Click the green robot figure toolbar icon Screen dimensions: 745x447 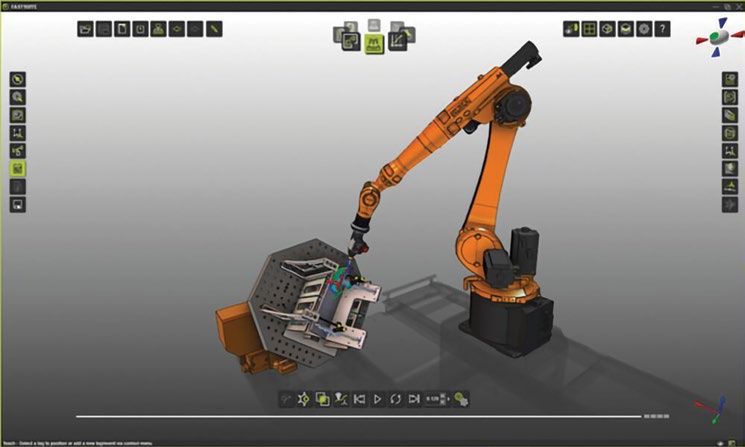pyautogui.click(x=159, y=29)
